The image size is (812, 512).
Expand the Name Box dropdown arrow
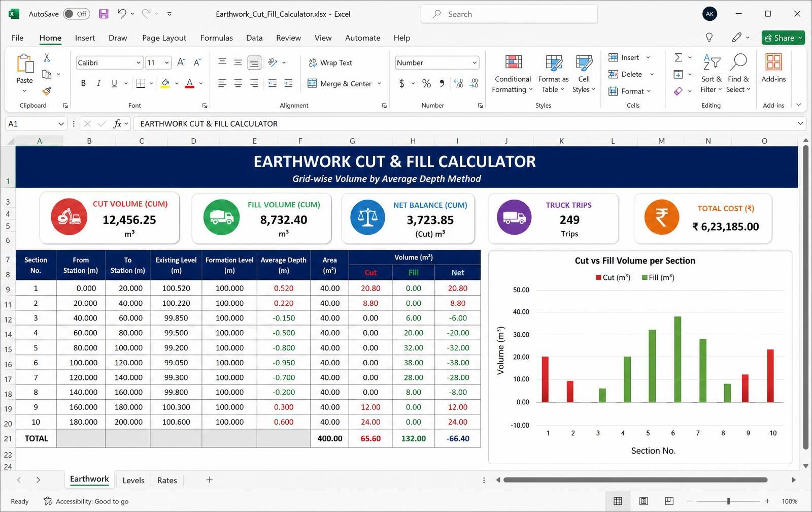click(x=61, y=123)
